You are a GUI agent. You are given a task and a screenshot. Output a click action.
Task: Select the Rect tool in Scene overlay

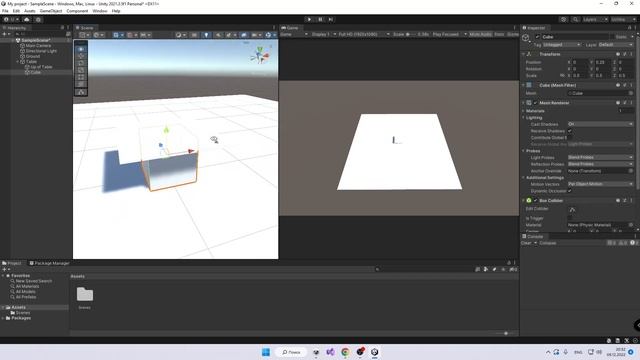tap(81, 77)
